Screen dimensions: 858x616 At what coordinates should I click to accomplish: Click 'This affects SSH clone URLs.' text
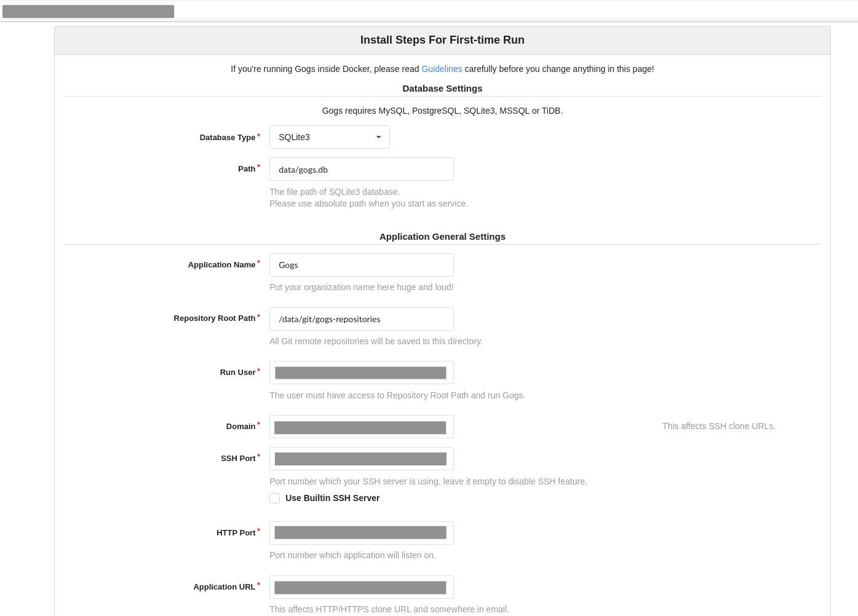pos(719,426)
